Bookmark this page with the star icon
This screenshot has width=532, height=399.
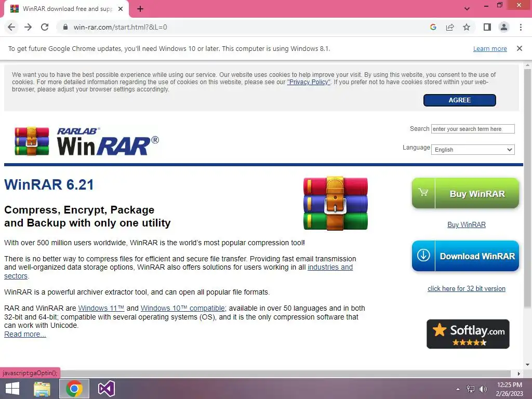(467, 27)
